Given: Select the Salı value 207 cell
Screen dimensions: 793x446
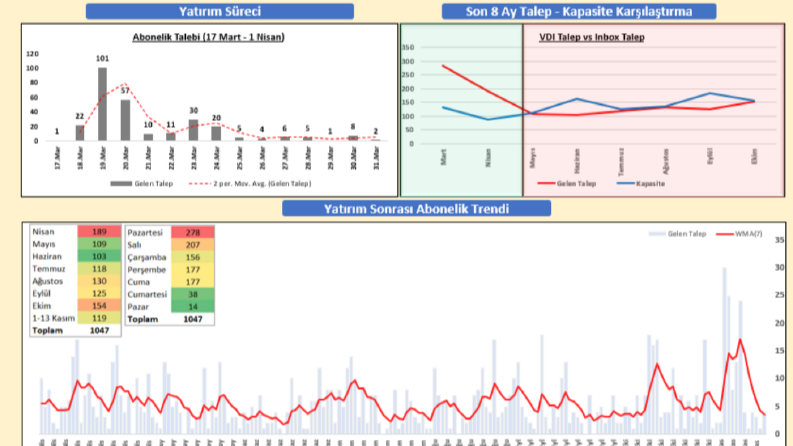Looking at the screenshot, I should pos(193,245).
